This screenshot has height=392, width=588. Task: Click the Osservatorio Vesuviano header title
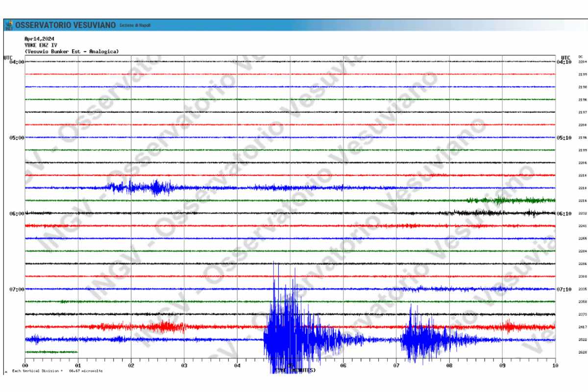66,25
